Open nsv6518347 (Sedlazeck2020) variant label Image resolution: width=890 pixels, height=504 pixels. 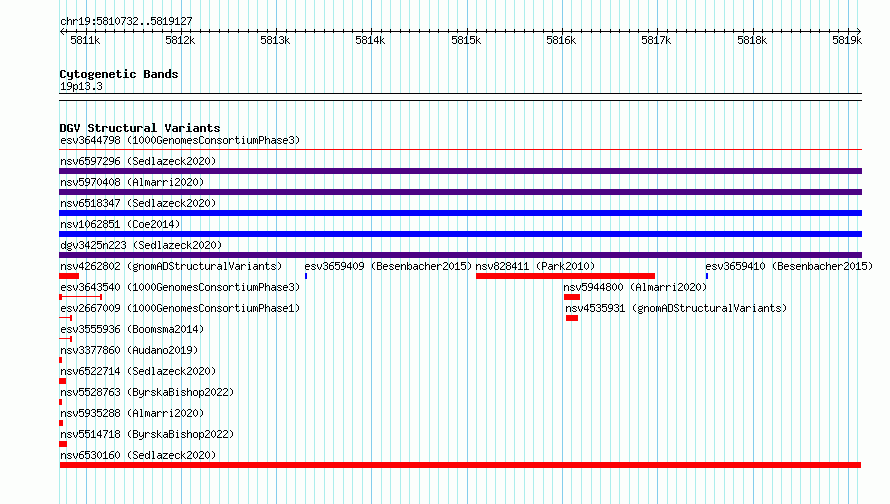[x=138, y=203]
